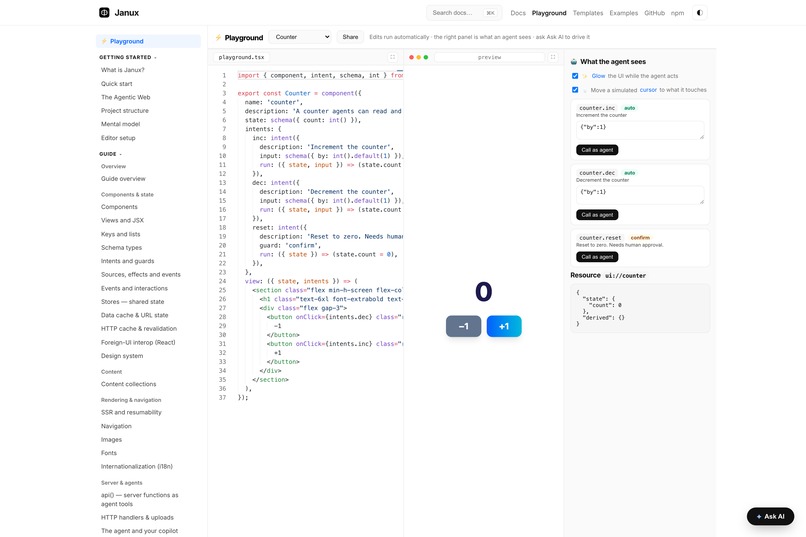Open Internationalization (i18n) page

click(137, 466)
